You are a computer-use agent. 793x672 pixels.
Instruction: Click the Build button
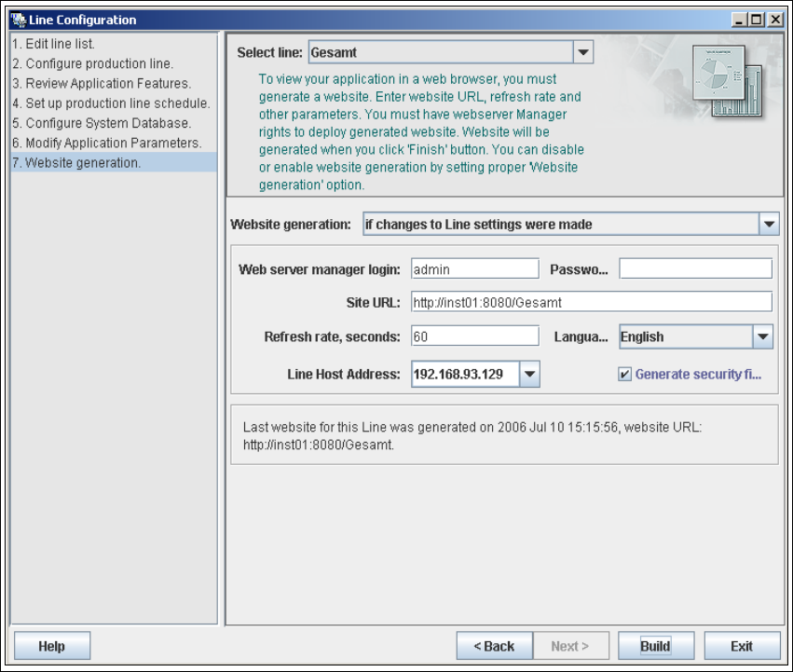pyautogui.click(x=656, y=646)
